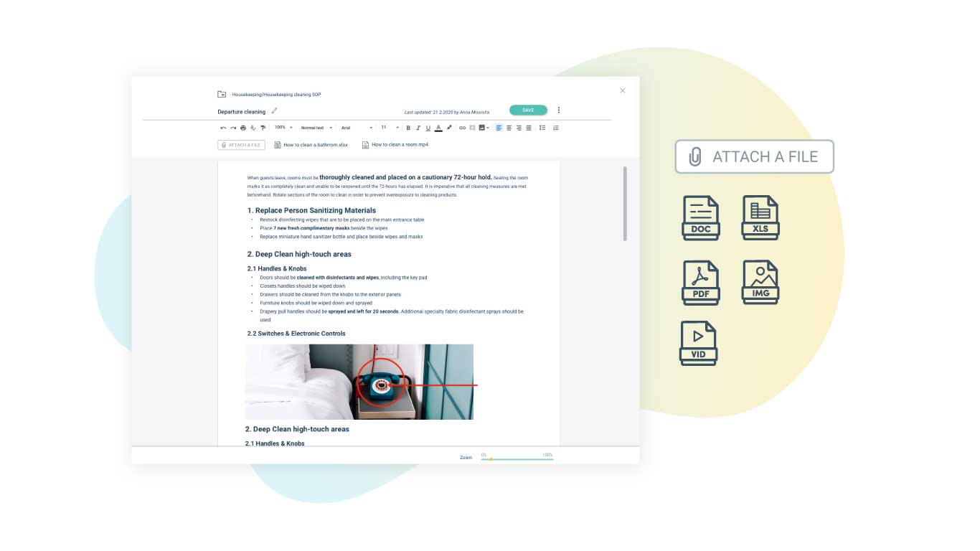This screenshot has height=551, width=980.
Task: Click the line spacing icon
Action: click(x=542, y=128)
